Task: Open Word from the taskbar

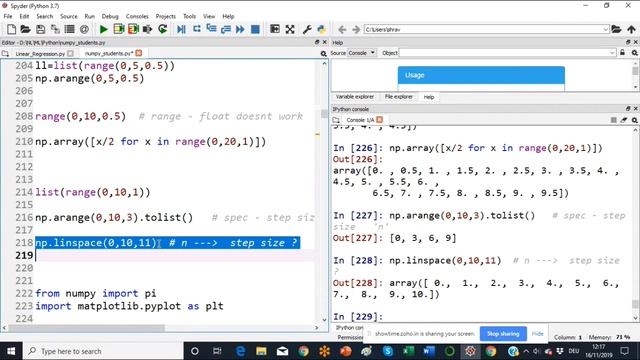Action: pos(429,351)
